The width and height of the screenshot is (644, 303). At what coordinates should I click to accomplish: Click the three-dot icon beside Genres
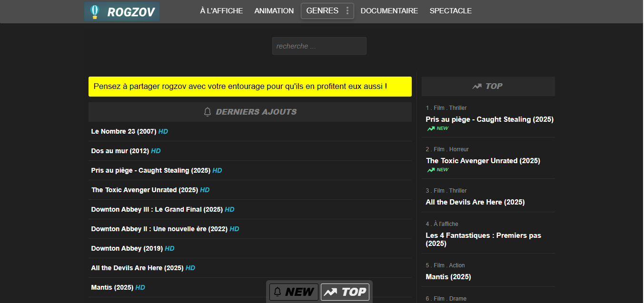[x=347, y=11]
